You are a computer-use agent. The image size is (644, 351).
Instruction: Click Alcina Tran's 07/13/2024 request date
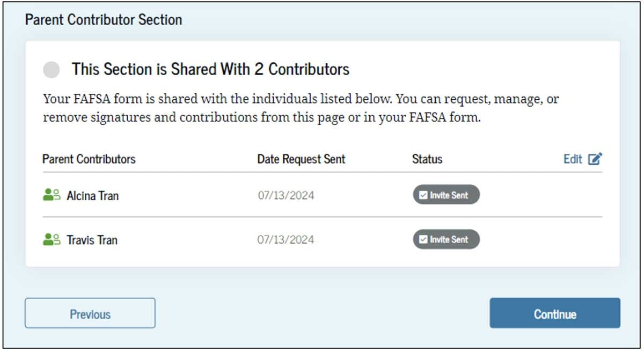tap(286, 195)
